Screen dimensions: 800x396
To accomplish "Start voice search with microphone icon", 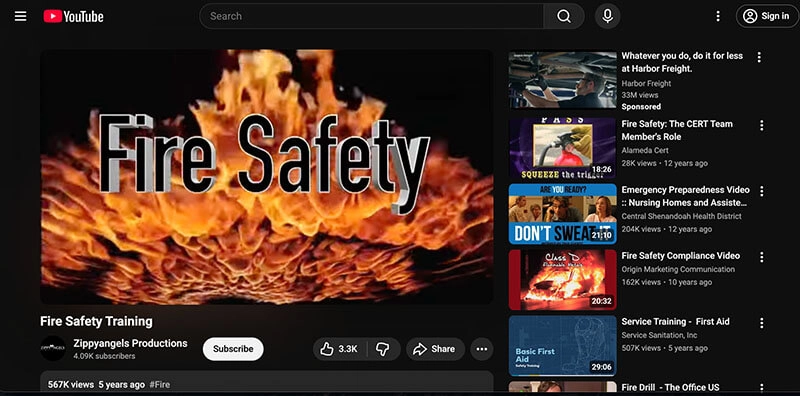I will tap(607, 16).
